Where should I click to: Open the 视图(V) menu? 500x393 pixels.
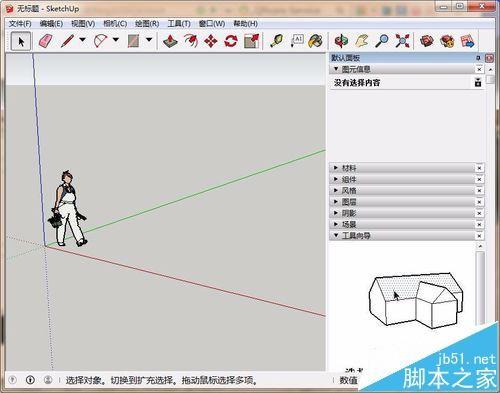coord(83,24)
